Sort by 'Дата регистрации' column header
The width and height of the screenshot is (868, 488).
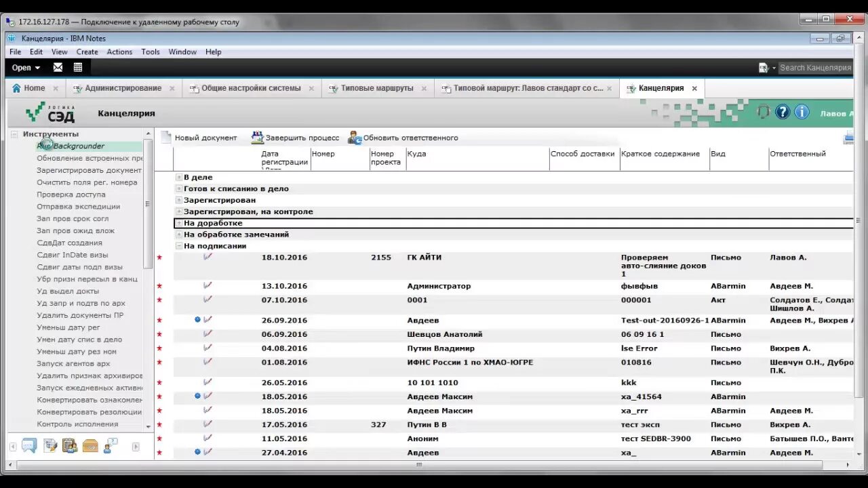point(284,158)
